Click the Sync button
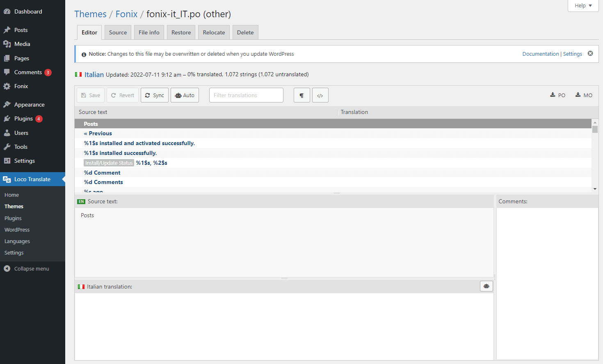Screen dimensions: 603x364 click(x=154, y=96)
